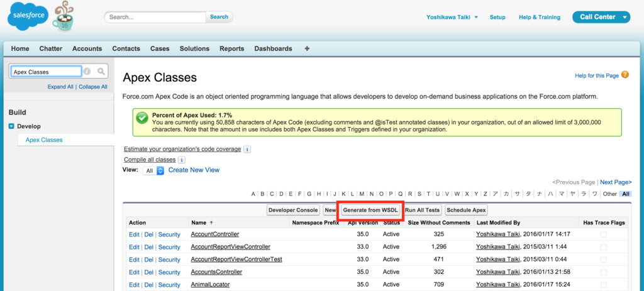Click the sidebar Apex Classes search box
The height and width of the screenshot is (291, 644).
[45, 72]
